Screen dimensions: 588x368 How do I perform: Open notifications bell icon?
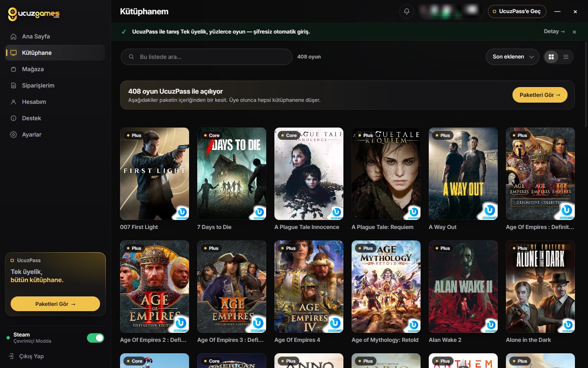[407, 11]
